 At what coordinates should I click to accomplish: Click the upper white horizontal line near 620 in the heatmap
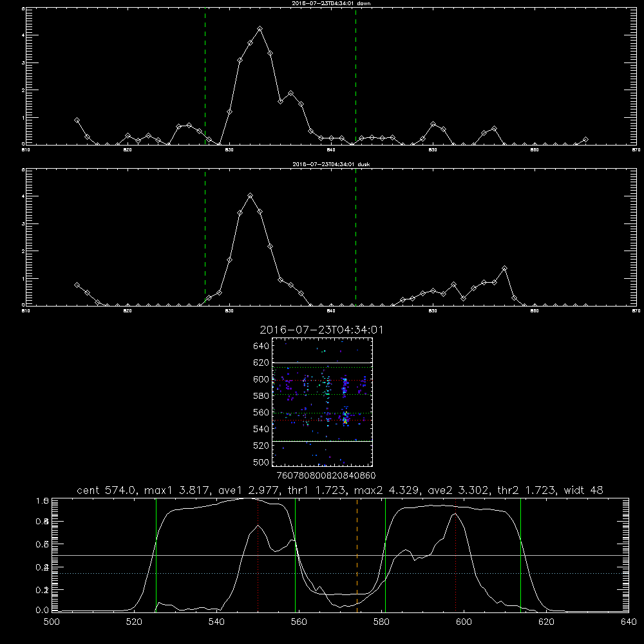pyautogui.click(x=322, y=363)
